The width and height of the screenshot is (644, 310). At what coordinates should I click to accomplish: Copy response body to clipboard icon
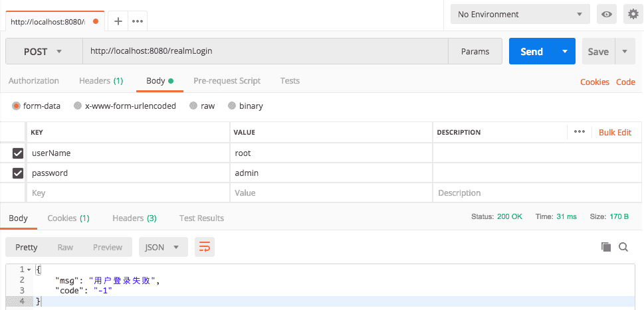[605, 247]
